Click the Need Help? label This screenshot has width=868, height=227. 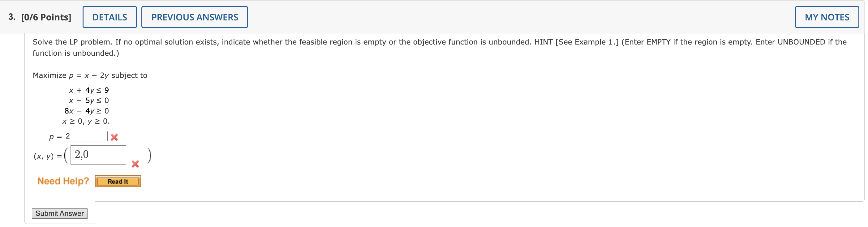pos(63,181)
